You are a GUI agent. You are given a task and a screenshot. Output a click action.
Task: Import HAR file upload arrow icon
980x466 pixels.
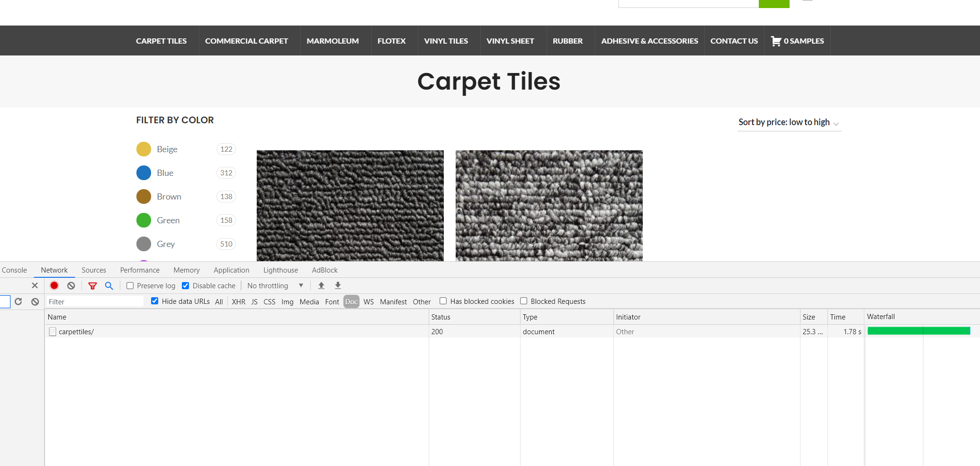point(321,285)
